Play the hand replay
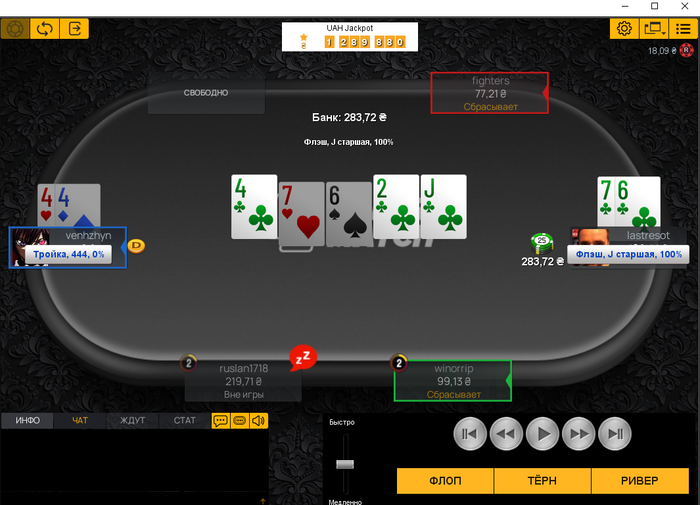Viewport: 700px width, 505px height. pos(542,434)
